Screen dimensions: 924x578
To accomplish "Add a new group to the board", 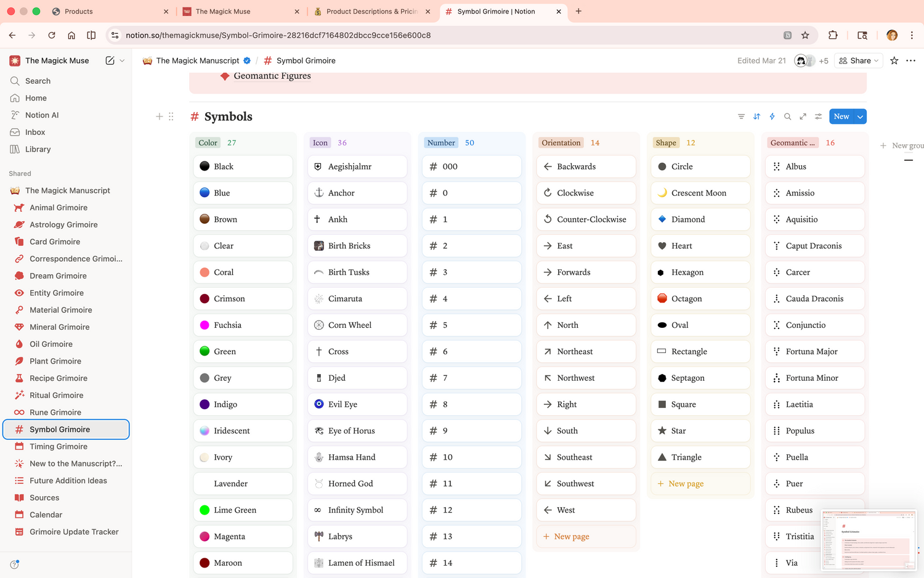I will pyautogui.click(x=902, y=145).
